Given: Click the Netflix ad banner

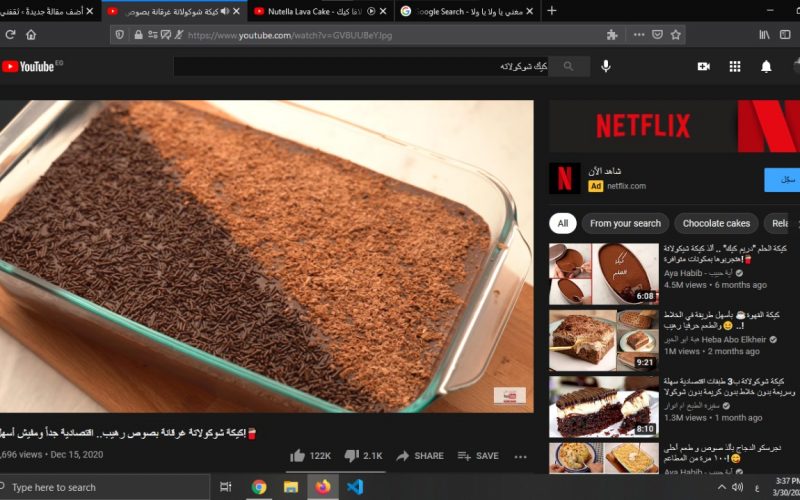Looking at the screenshot, I should pyautogui.click(x=674, y=126).
